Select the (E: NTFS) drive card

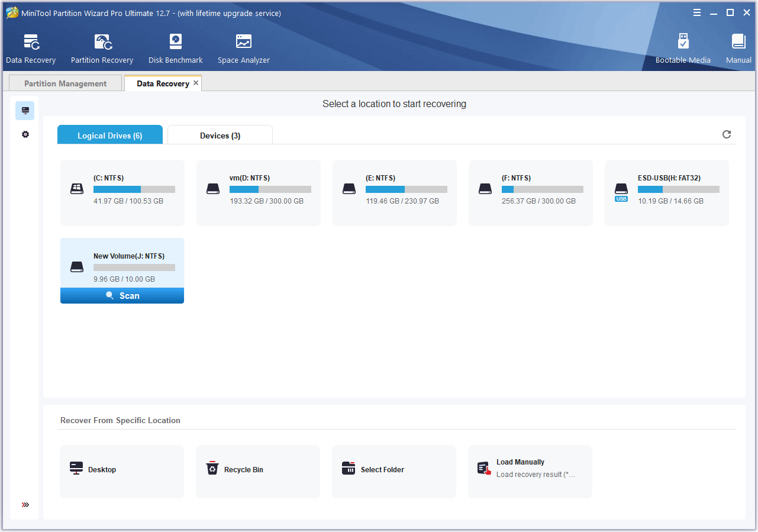[x=395, y=193]
